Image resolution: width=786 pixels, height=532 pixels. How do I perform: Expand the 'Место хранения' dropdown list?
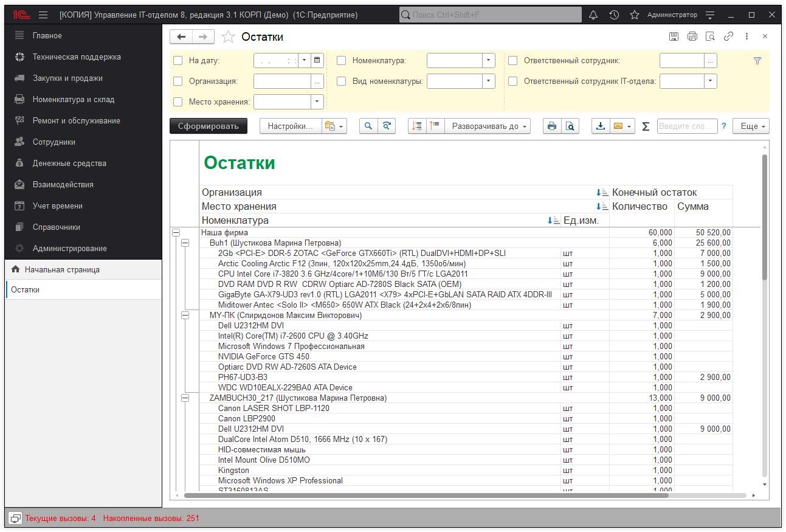tap(316, 102)
